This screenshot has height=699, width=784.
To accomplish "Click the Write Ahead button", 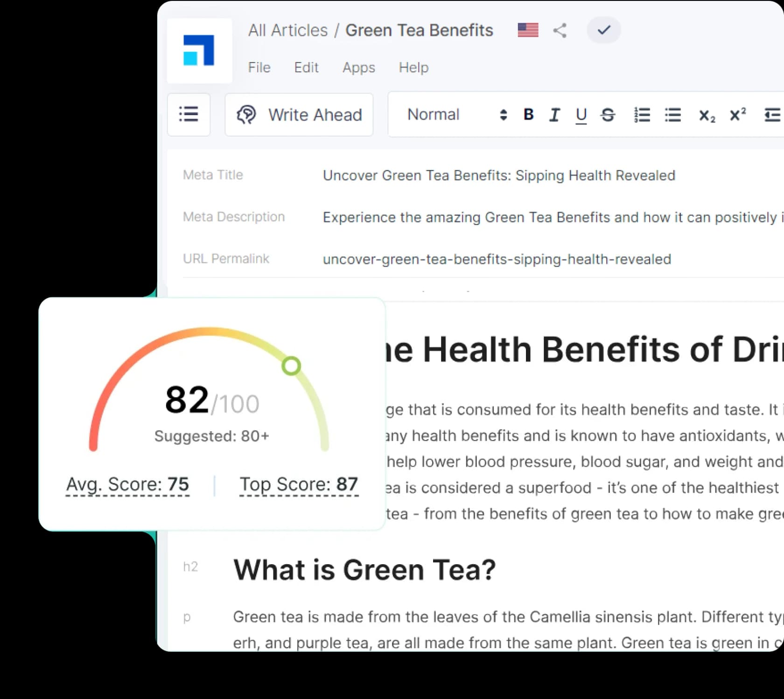I will click(299, 115).
